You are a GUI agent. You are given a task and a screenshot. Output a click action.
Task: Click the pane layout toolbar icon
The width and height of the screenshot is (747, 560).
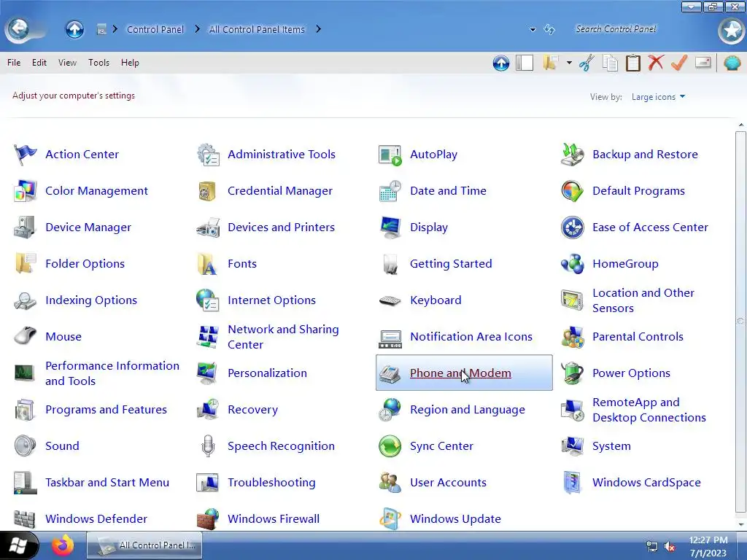pyautogui.click(x=525, y=63)
